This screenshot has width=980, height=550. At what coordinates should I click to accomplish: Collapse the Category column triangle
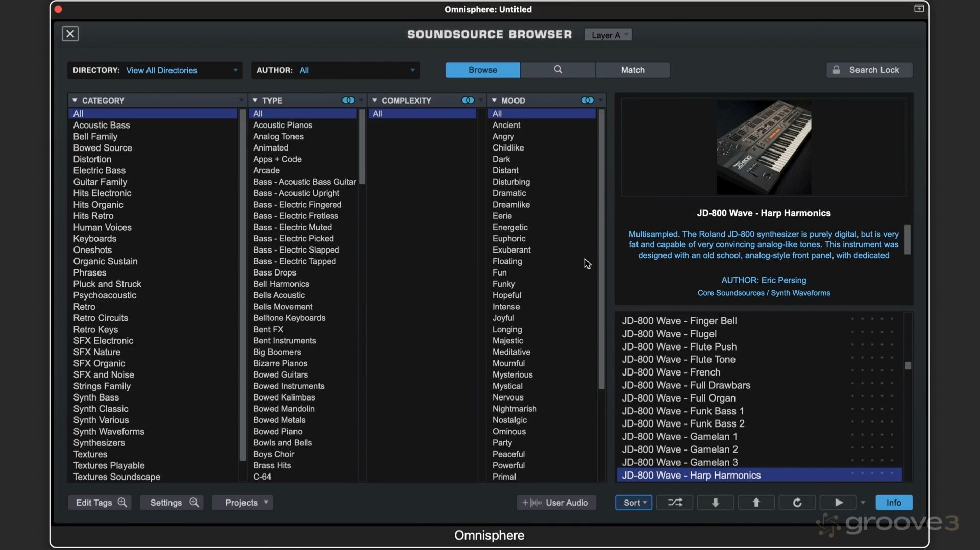tap(75, 101)
